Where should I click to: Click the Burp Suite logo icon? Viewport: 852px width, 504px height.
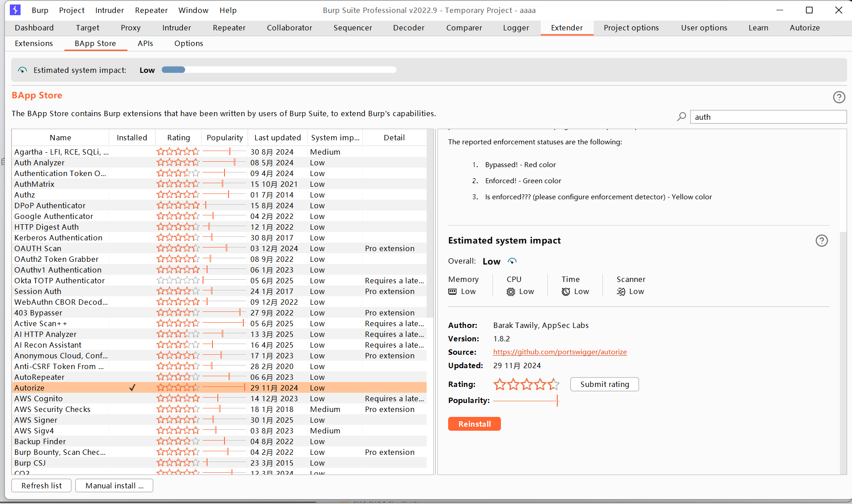click(15, 10)
